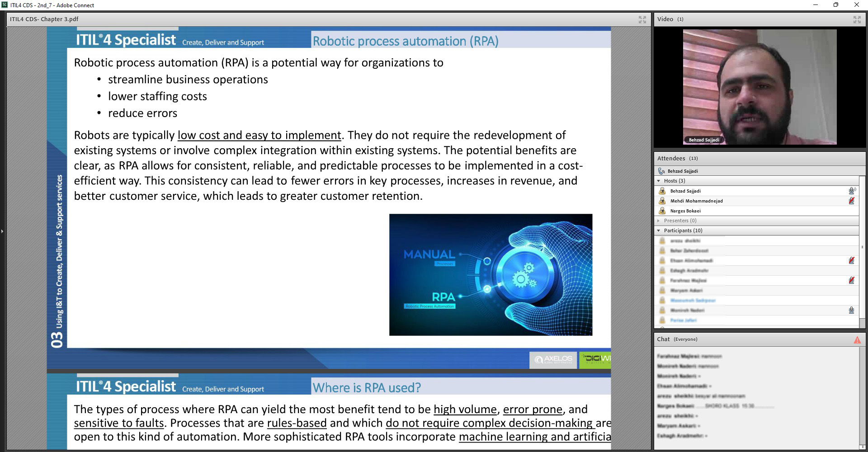Collapse the Participants (10) group
868x452 pixels.
tap(659, 231)
